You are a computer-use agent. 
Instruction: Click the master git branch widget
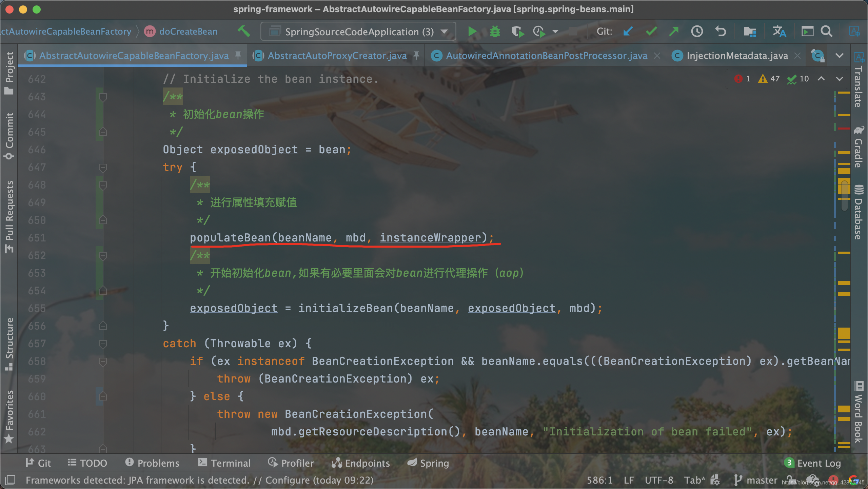(756, 480)
